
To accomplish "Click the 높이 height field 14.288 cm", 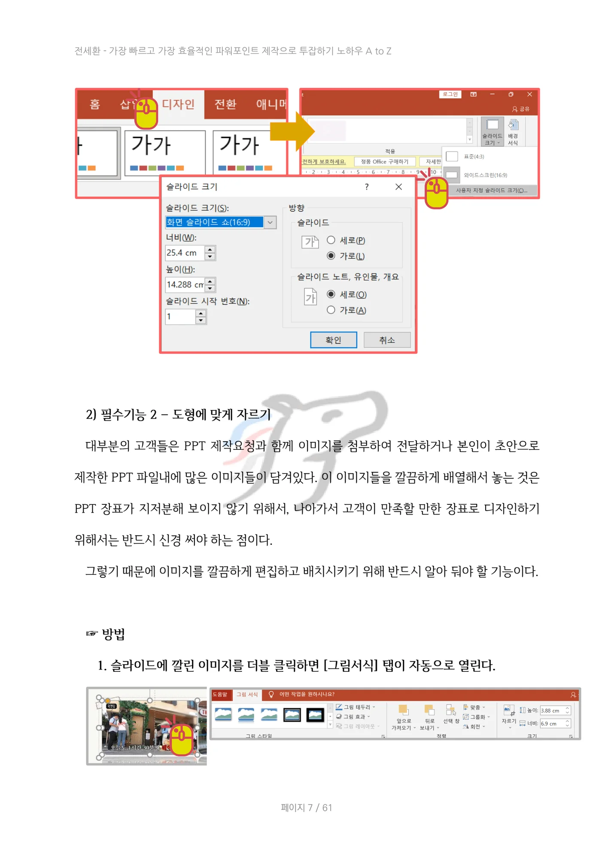I will [185, 285].
